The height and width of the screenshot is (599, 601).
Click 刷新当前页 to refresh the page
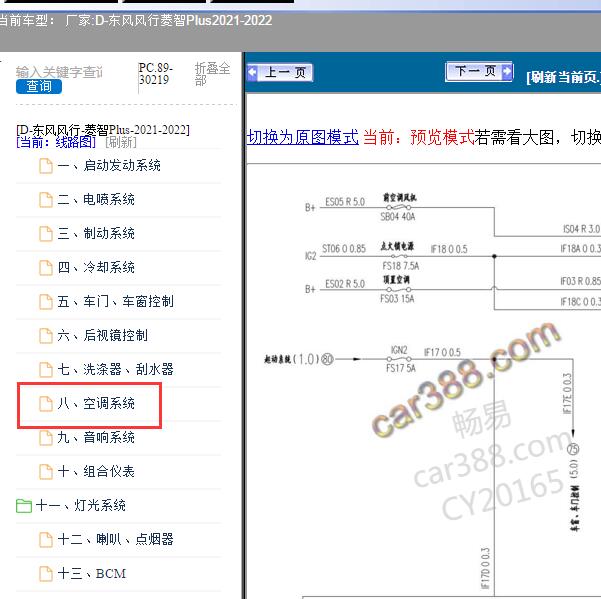pos(563,77)
